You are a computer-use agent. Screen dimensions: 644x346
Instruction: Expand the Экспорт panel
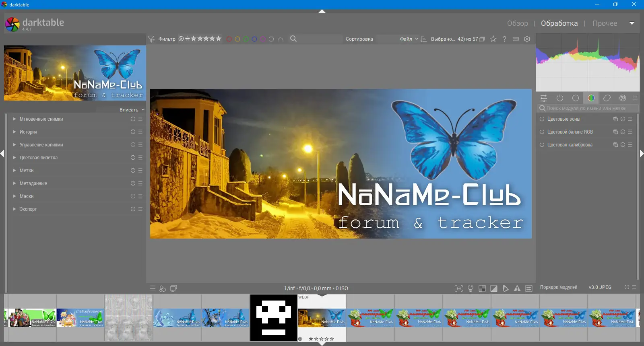pos(14,209)
